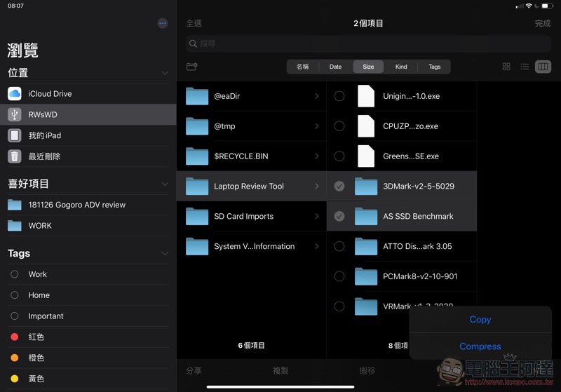The image size is (561, 392).
Task: Open the more options ellipsis button
Action: 163,23
